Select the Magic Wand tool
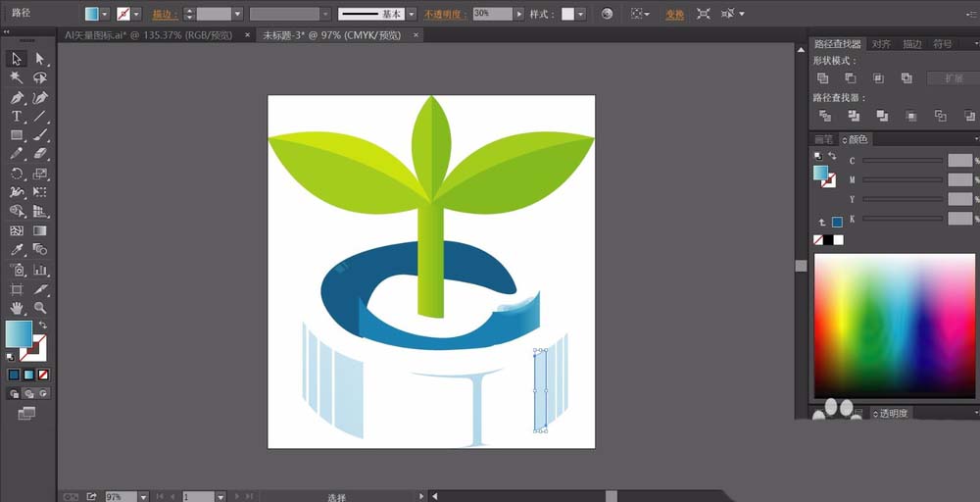This screenshot has height=502, width=980. (17, 78)
